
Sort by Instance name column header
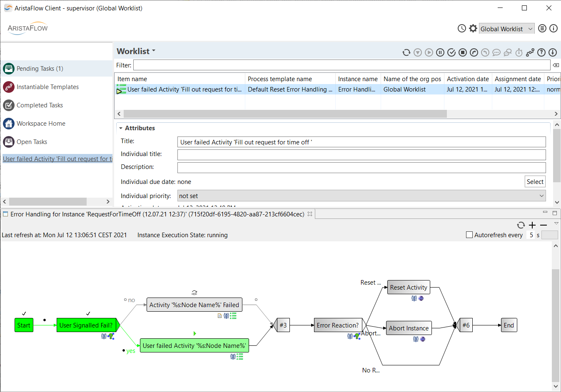click(x=358, y=79)
